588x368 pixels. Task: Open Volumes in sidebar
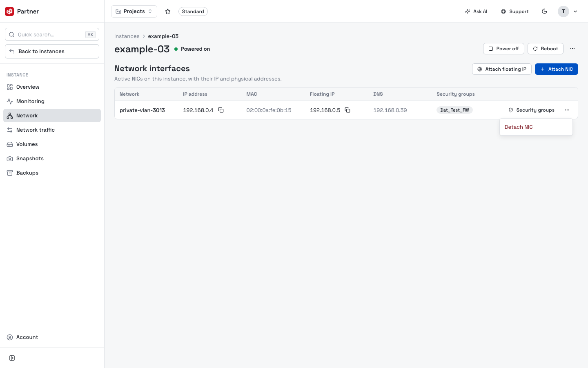point(52,144)
